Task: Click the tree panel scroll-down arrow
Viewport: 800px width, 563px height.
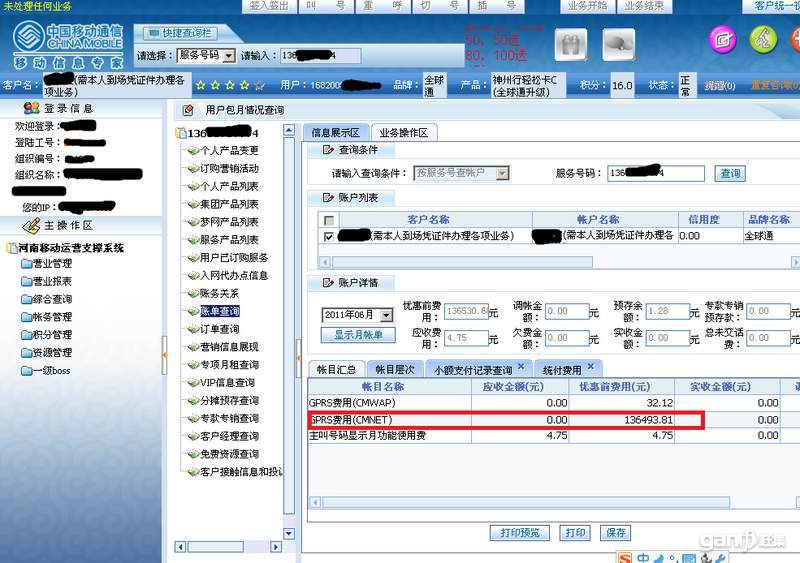Action: click(289, 533)
